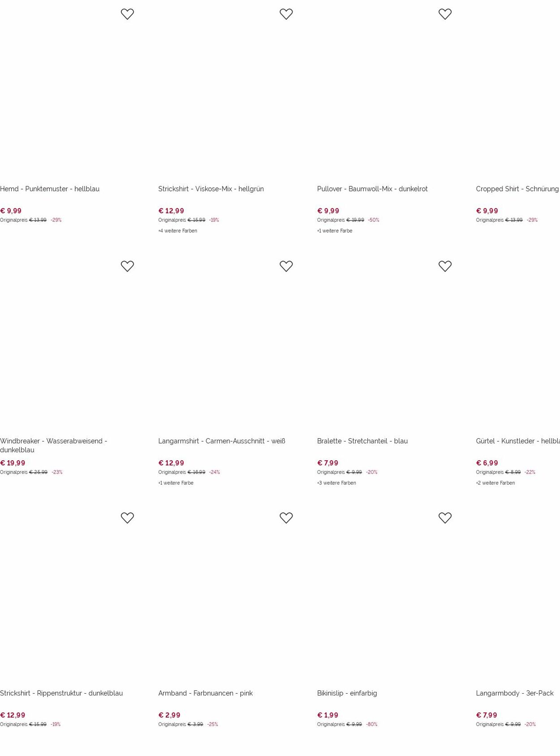560x756 pixels.
Task: Show +4 weitere Farben for Strickshirt
Action: coord(177,231)
